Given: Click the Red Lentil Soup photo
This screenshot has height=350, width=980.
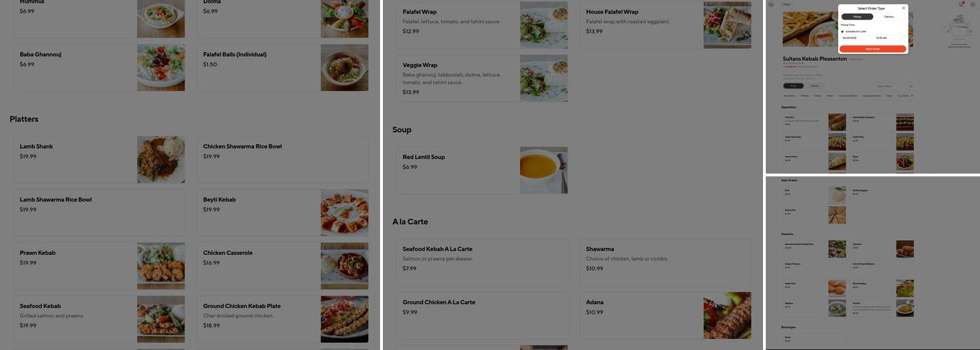Looking at the screenshot, I should 544,170.
